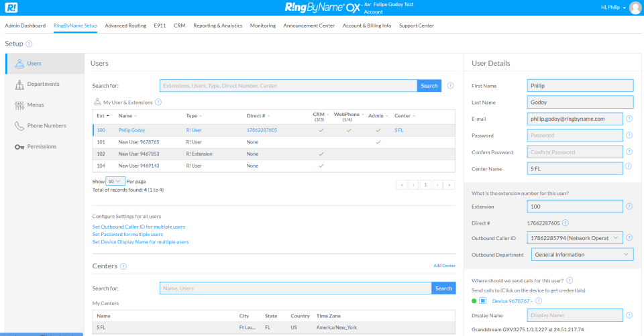The height and width of the screenshot is (336, 644).
Task: Open E911 tab
Action: point(160,25)
